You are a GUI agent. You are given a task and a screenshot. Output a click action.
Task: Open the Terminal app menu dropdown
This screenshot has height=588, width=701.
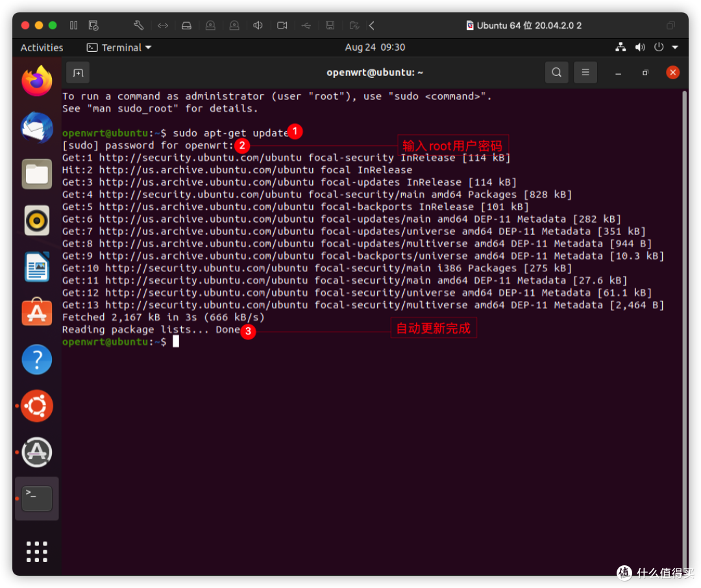point(119,47)
